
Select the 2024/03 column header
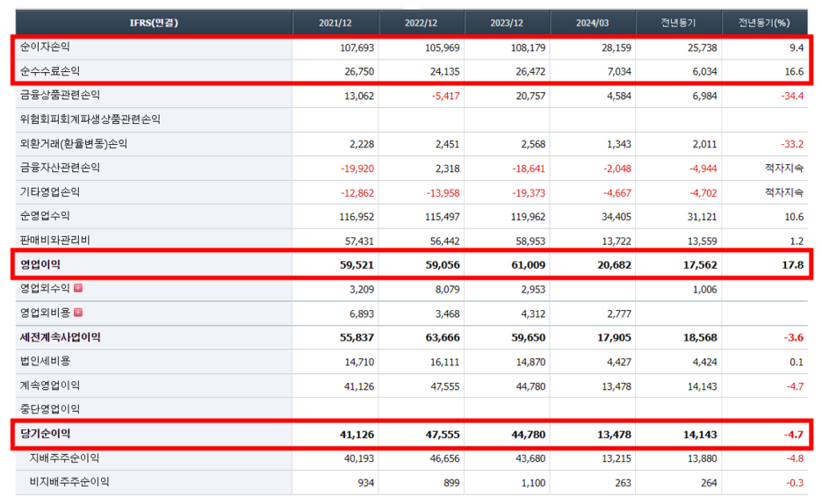pyautogui.click(x=593, y=23)
